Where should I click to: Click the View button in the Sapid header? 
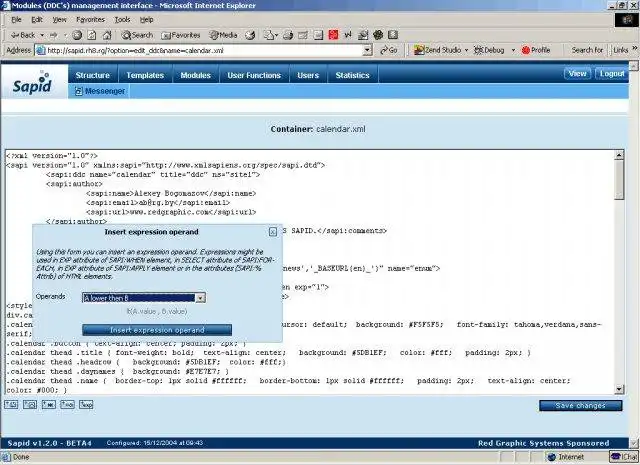[x=577, y=74]
